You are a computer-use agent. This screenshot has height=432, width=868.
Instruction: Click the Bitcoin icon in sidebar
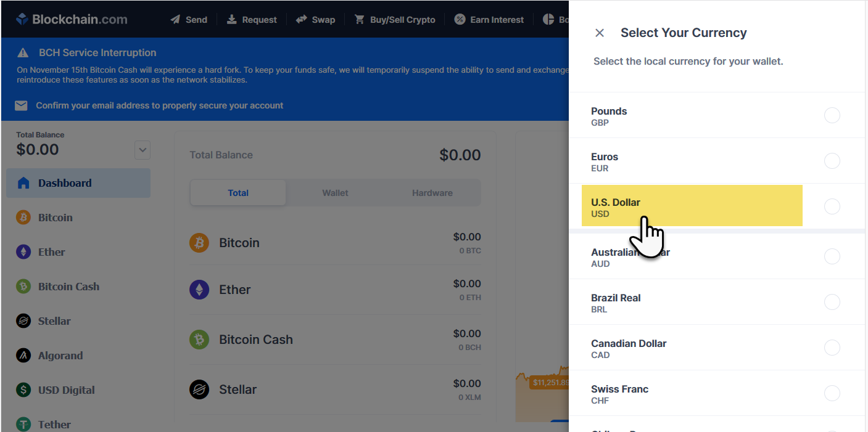click(23, 218)
